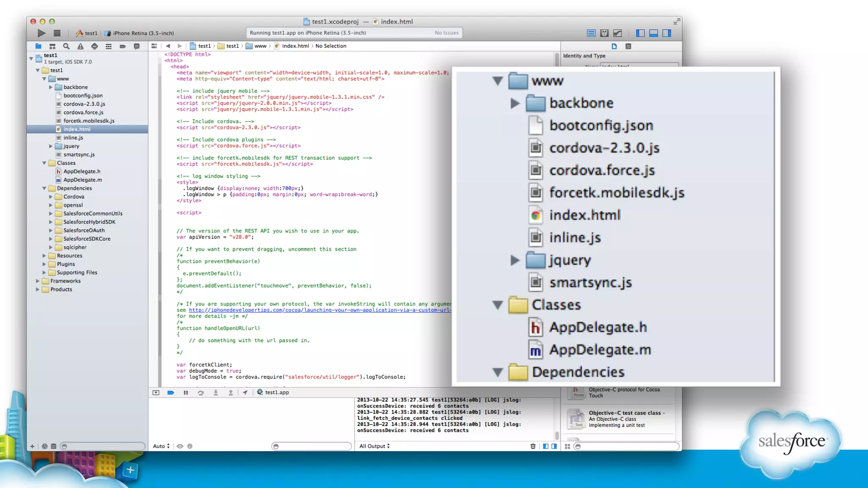Open the Issue navigator warning icon
Screen dimensions: 868x488
coord(80,46)
